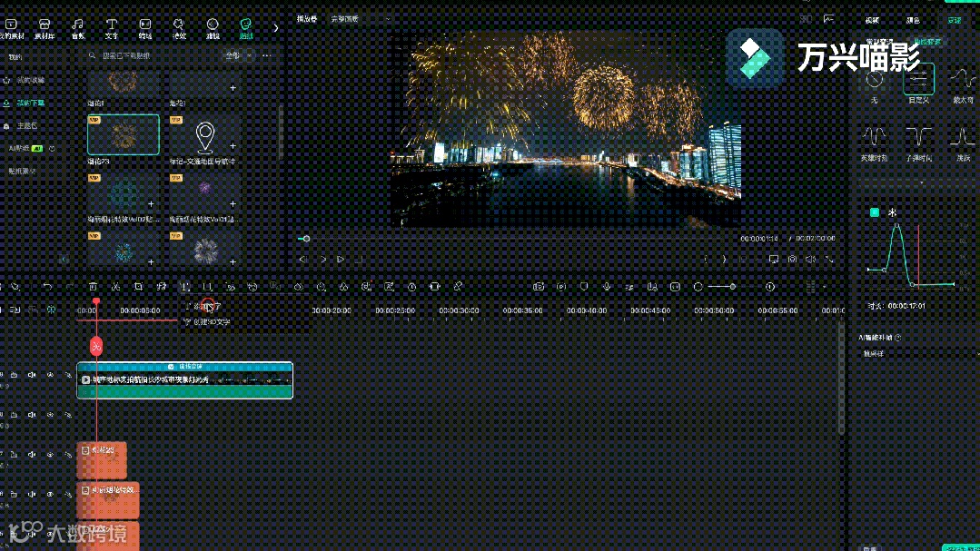Open the 全部 filter dropdown
The image size is (980, 551).
239,55
